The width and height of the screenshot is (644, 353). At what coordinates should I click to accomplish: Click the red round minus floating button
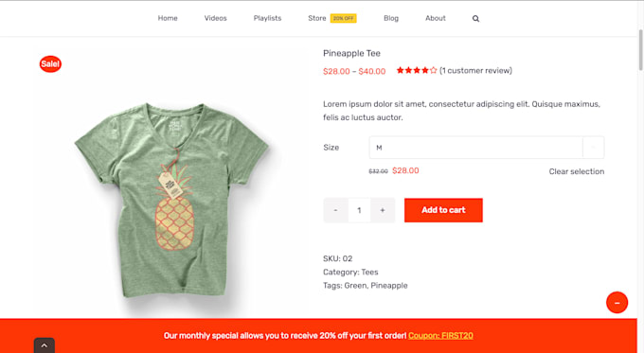point(617,303)
